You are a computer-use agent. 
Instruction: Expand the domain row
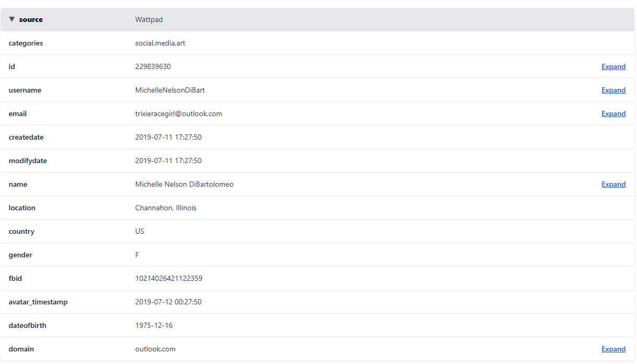pyautogui.click(x=613, y=349)
